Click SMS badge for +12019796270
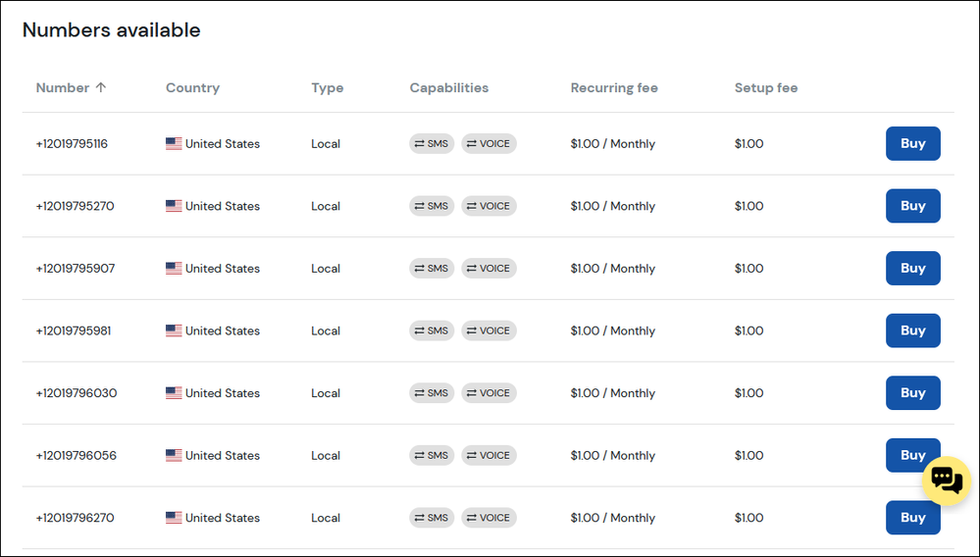980x557 pixels. tap(432, 518)
